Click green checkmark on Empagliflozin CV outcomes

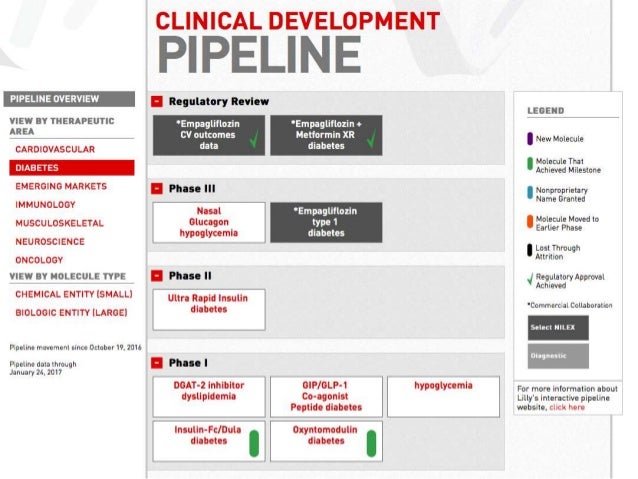254,141
